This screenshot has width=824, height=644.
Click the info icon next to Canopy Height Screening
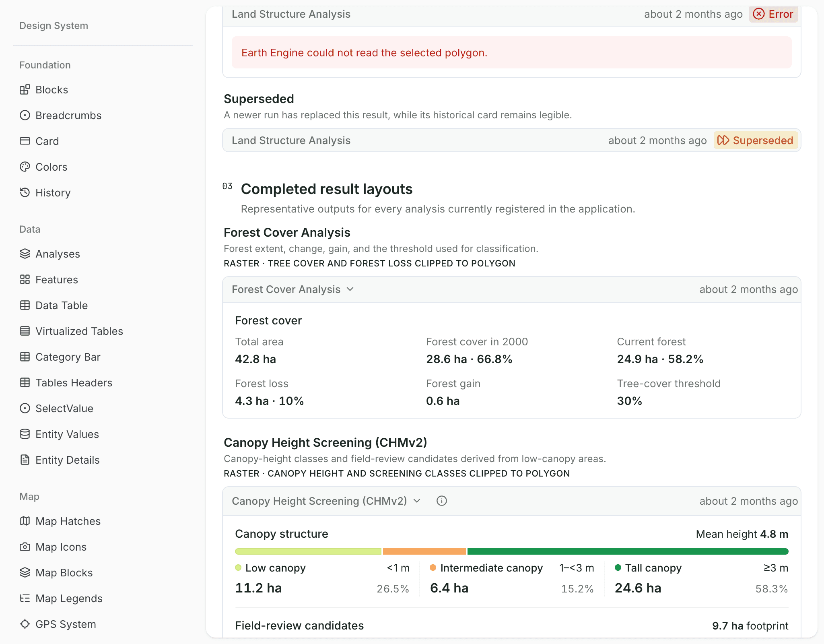[442, 501]
